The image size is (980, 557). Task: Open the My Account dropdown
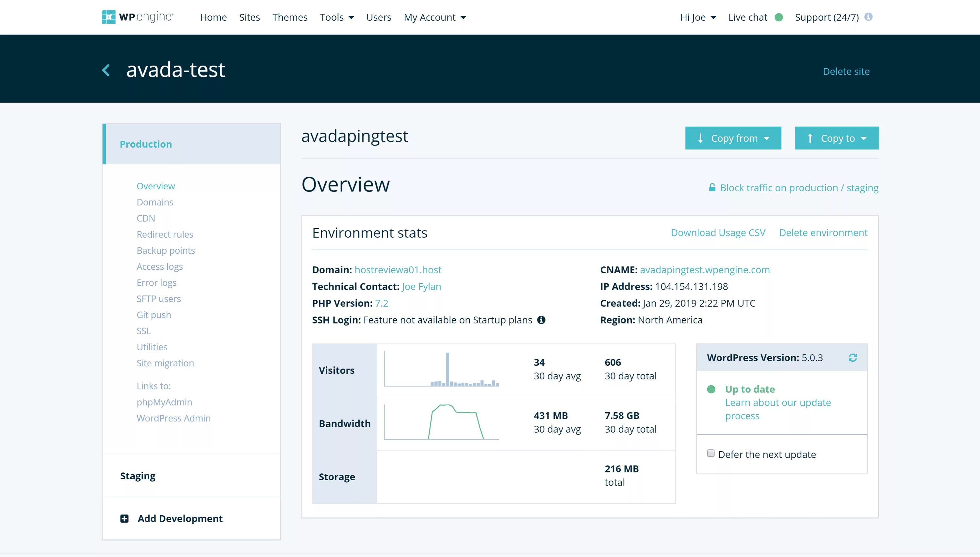coord(435,17)
